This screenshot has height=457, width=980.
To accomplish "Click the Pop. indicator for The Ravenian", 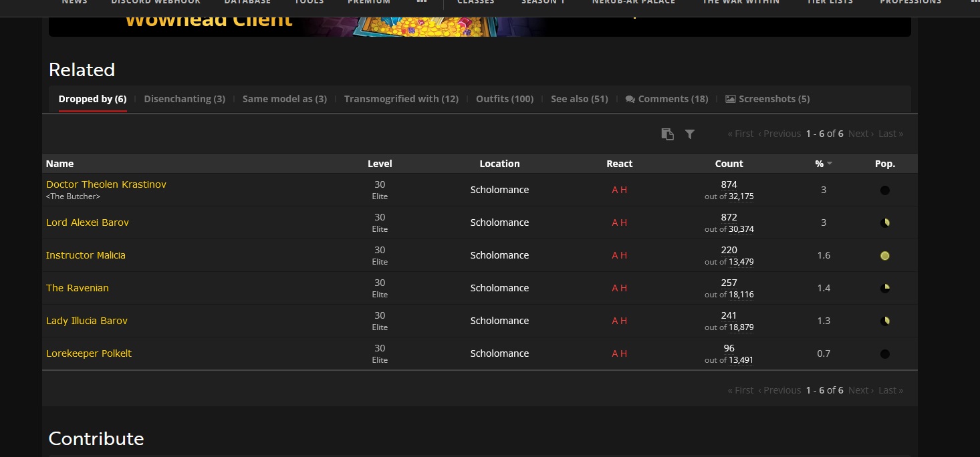I will (x=885, y=289).
